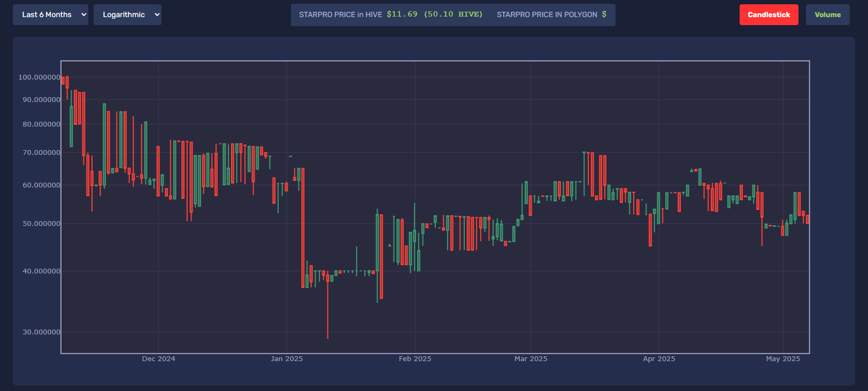Click the 70.000000 y-axis label
Viewport: 868px width, 391px height.
click(x=42, y=153)
